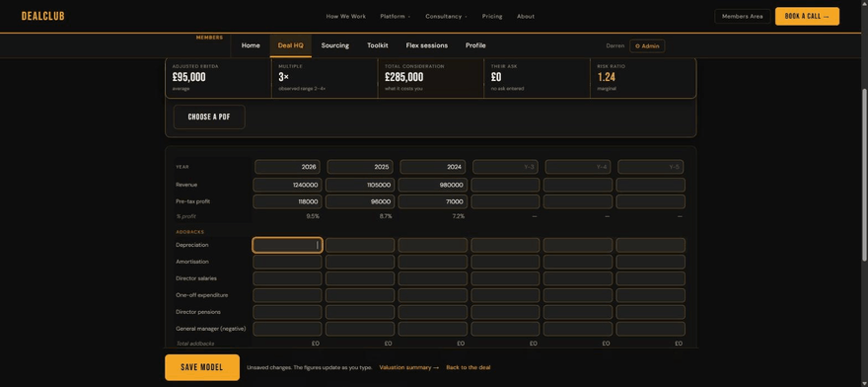Click the One-off expenditure field for 2024
The height and width of the screenshot is (387, 868).
point(432,295)
